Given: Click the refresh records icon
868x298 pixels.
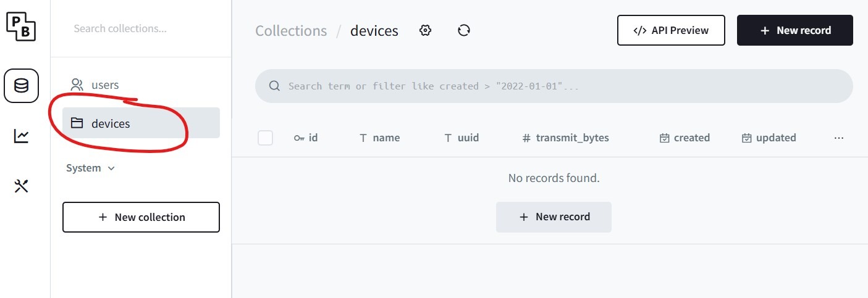Looking at the screenshot, I should (464, 30).
